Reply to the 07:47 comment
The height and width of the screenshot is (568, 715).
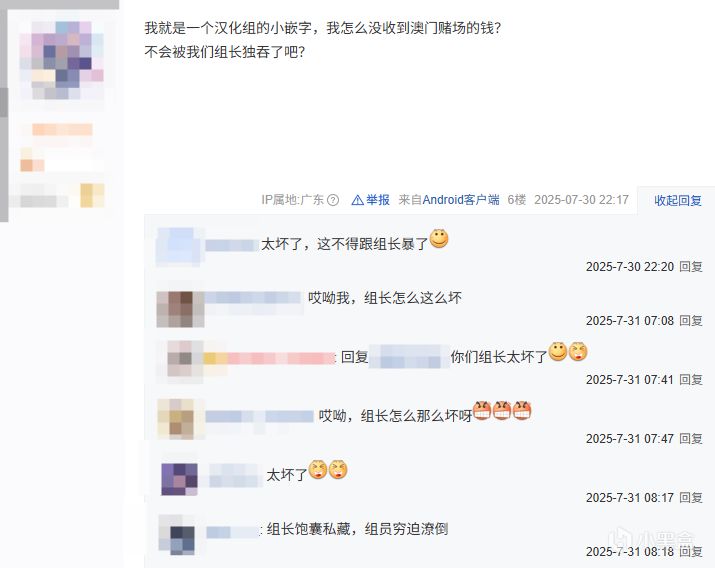click(x=691, y=439)
